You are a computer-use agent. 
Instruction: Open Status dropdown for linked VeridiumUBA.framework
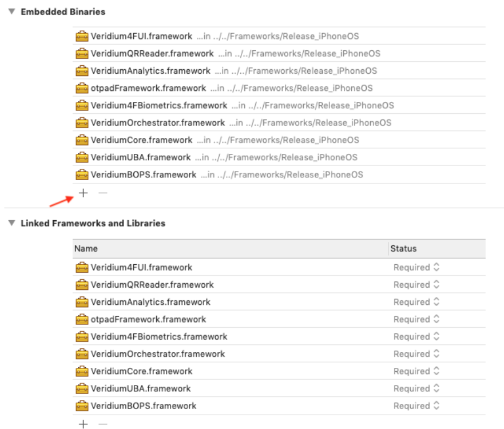pos(416,389)
